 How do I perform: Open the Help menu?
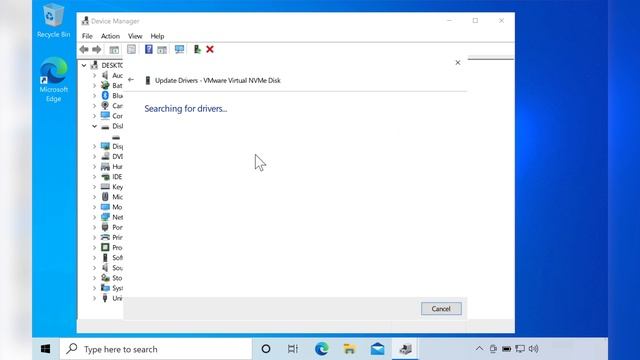[157, 36]
